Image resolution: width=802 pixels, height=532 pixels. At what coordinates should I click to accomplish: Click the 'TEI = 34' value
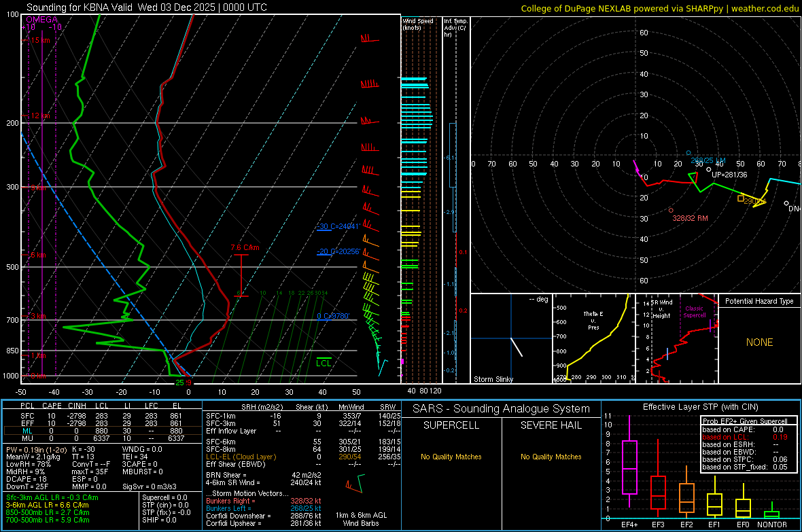[135, 457]
